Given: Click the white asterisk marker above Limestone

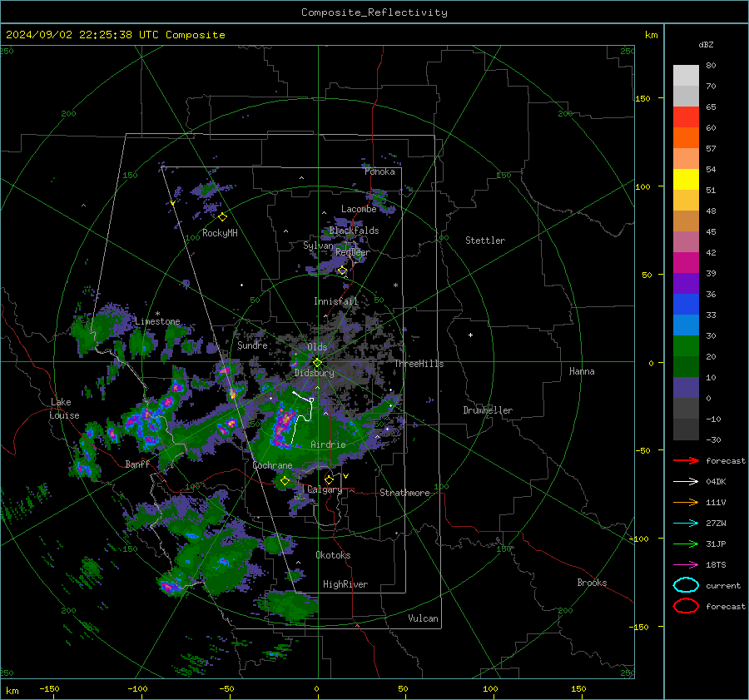Looking at the screenshot, I should pos(157,314).
